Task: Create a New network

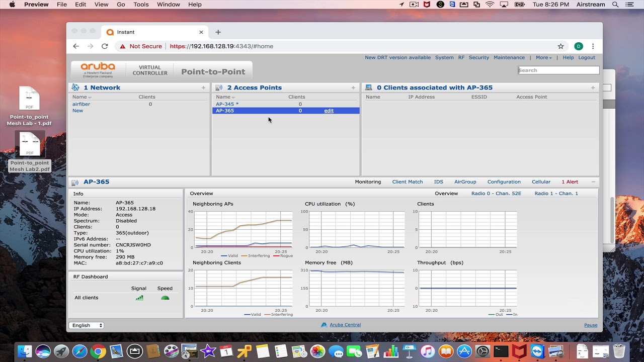Action: [77, 111]
